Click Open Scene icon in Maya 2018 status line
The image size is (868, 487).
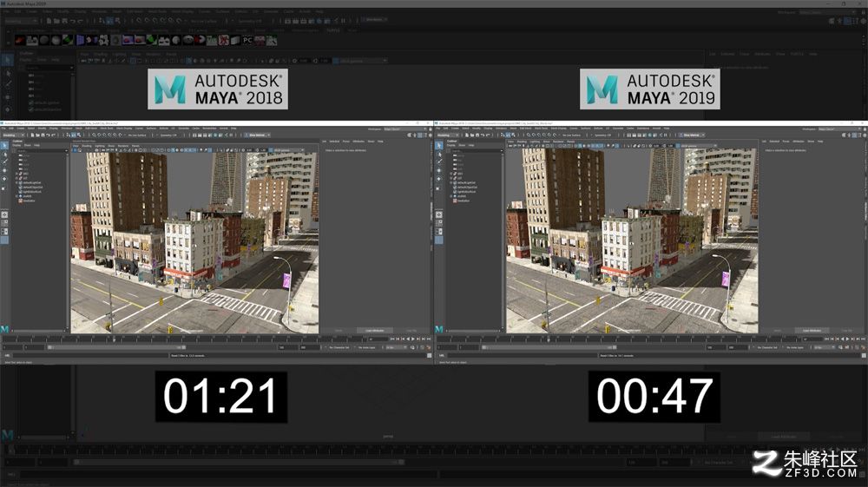pos(37,135)
